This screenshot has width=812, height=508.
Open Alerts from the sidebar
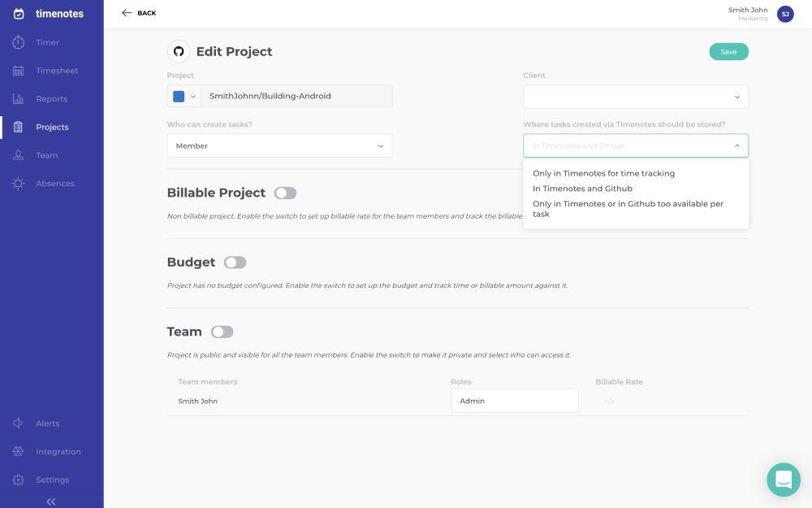48,423
